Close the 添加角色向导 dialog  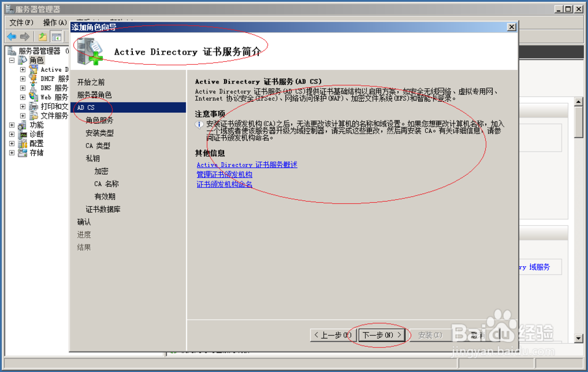pyautogui.click(x=512, y=27)
